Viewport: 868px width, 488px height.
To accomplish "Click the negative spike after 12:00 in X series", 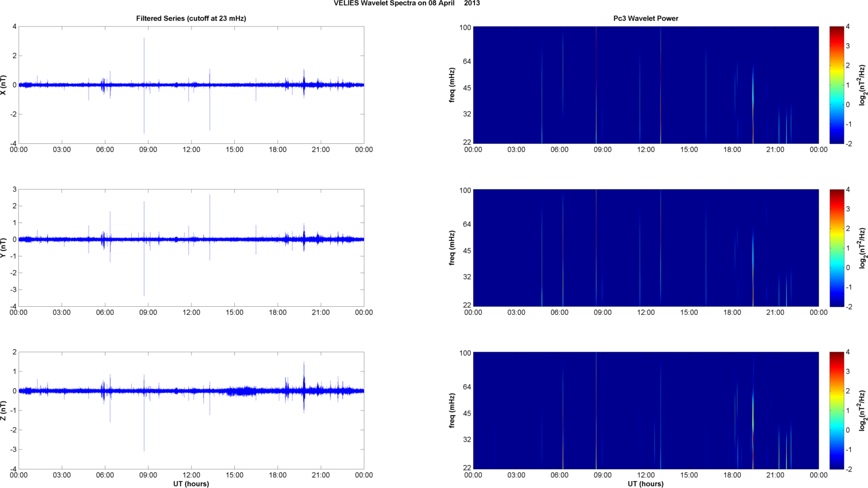I will 210,108.
